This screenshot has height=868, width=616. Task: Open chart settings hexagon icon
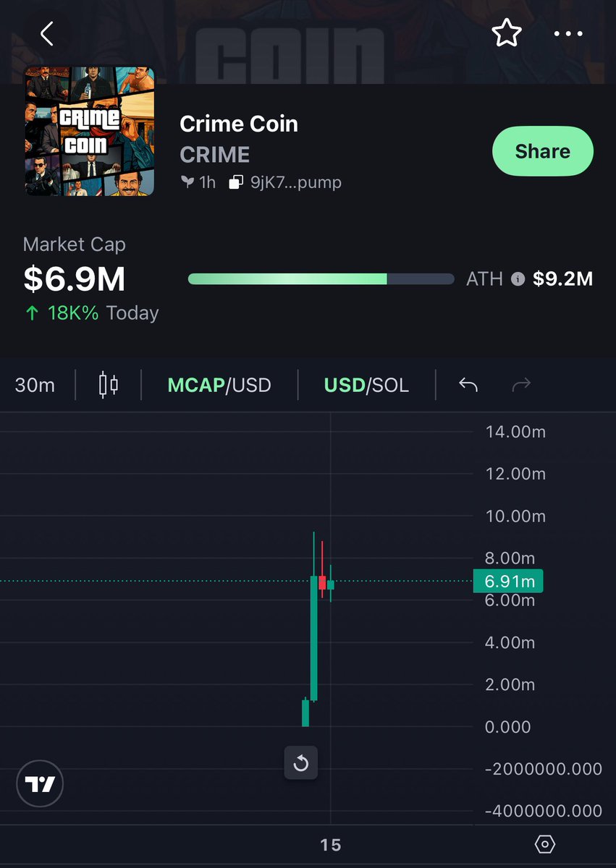point(545,844)
